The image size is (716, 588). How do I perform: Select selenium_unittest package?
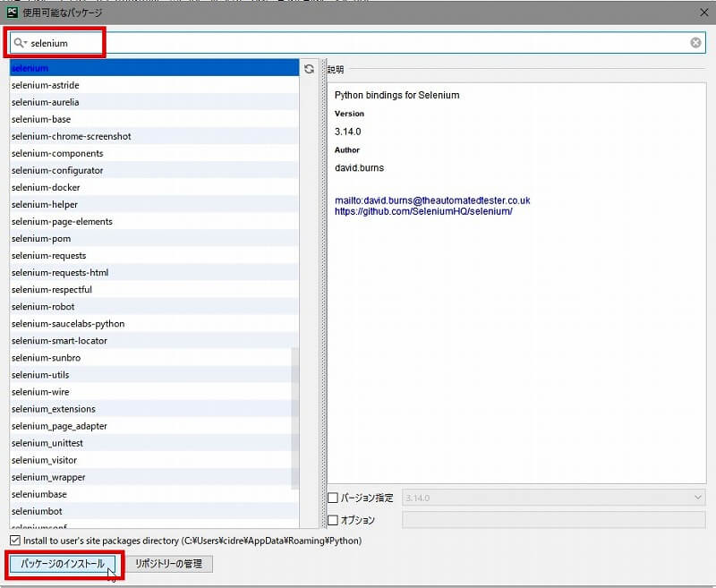tap(154, 443)
